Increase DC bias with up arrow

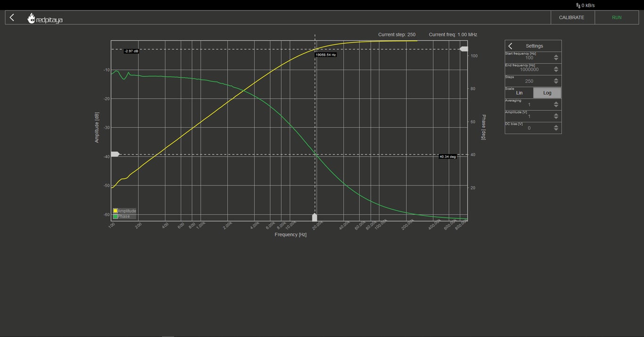coord(556,126)
